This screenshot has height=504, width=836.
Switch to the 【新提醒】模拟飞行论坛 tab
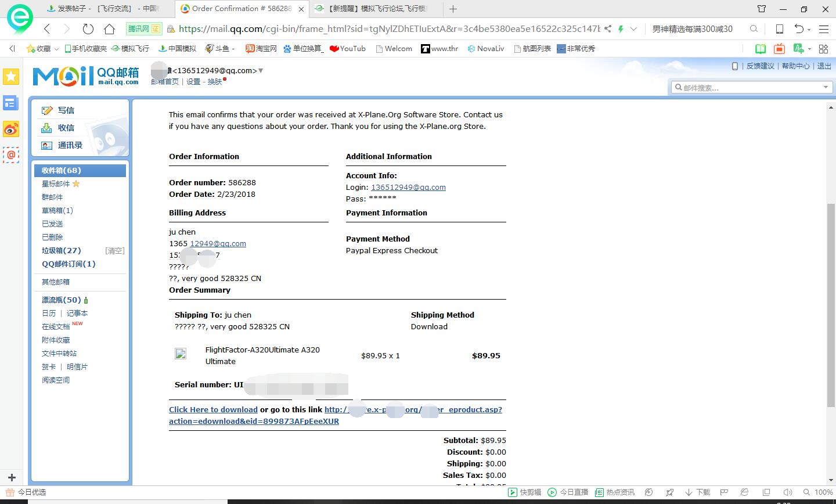[372, 9]
